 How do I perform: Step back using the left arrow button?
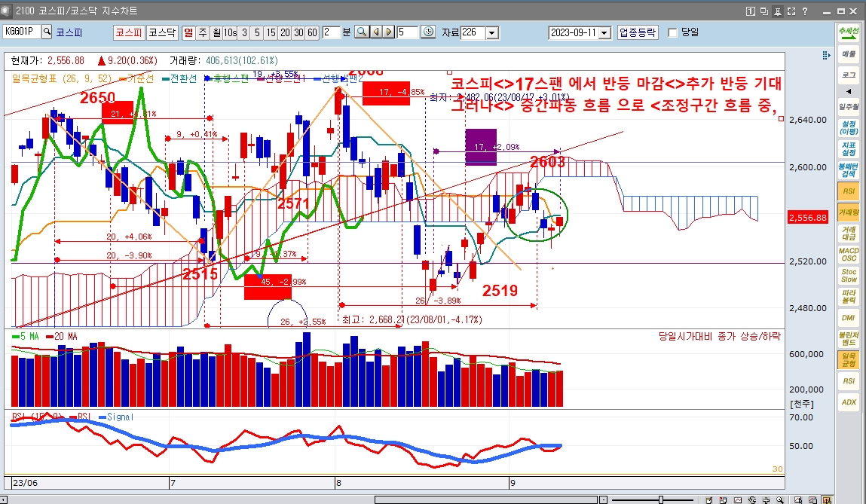pos(376,32)
